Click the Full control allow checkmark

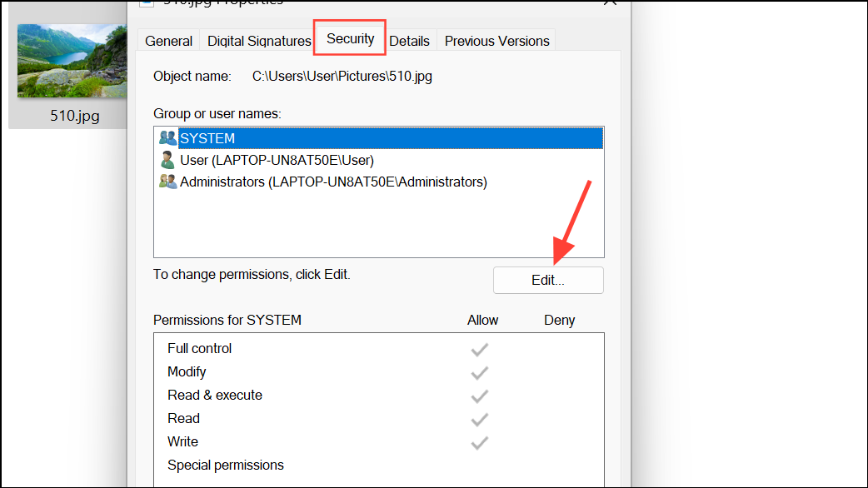tap(479, 349)
